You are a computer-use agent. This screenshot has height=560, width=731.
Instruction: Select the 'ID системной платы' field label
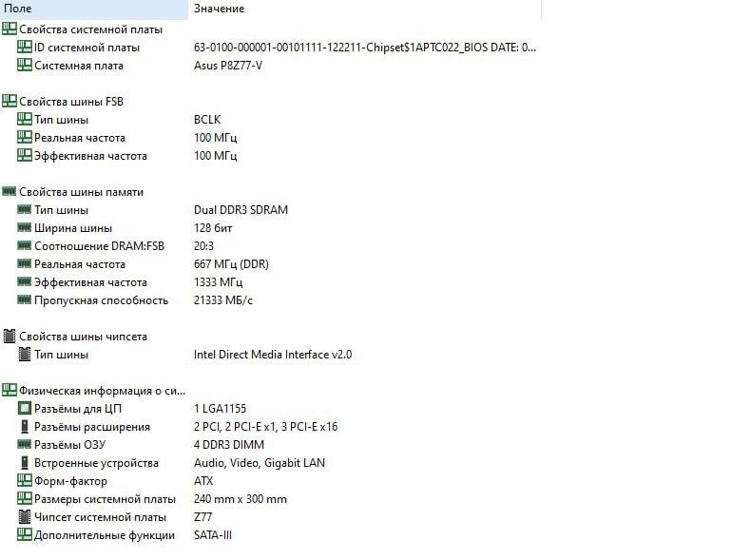pos(87,48)
